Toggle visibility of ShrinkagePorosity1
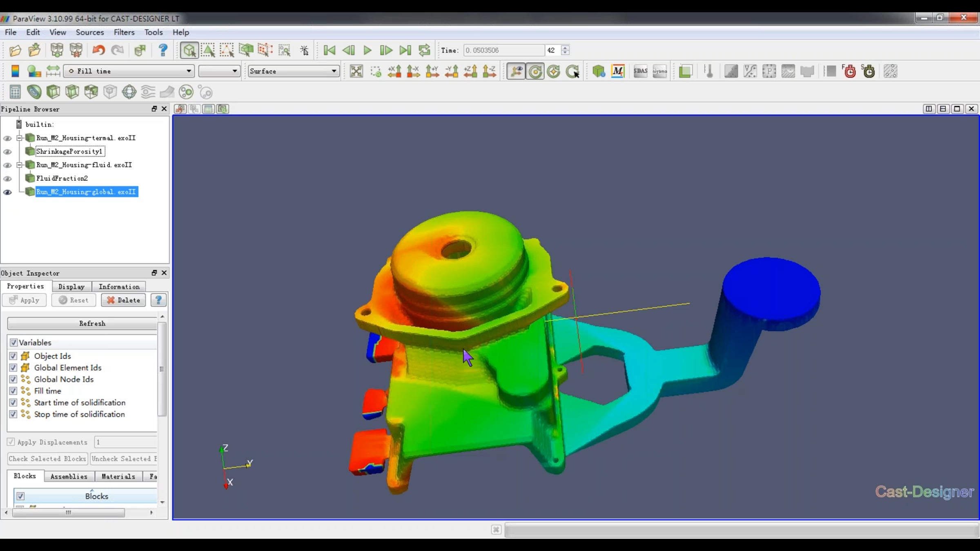The image size is (980, 551). pyautogui.click(x=7, y=152)
